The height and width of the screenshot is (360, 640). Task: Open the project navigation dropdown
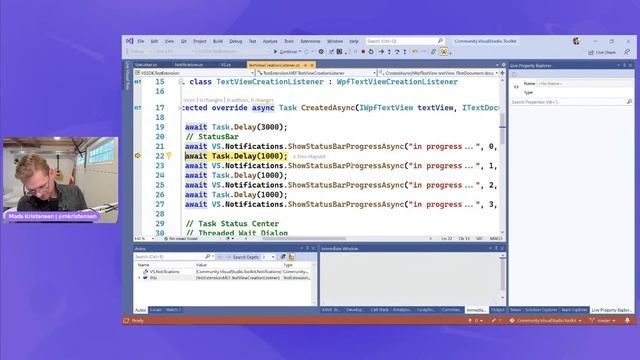253,73
